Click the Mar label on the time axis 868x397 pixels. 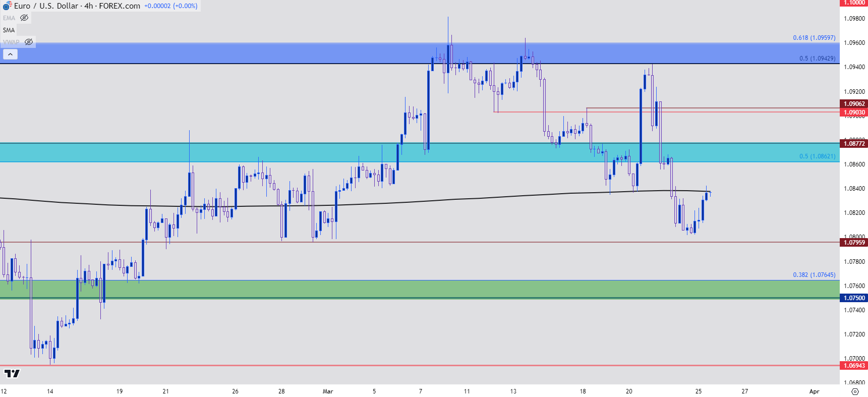328,391
